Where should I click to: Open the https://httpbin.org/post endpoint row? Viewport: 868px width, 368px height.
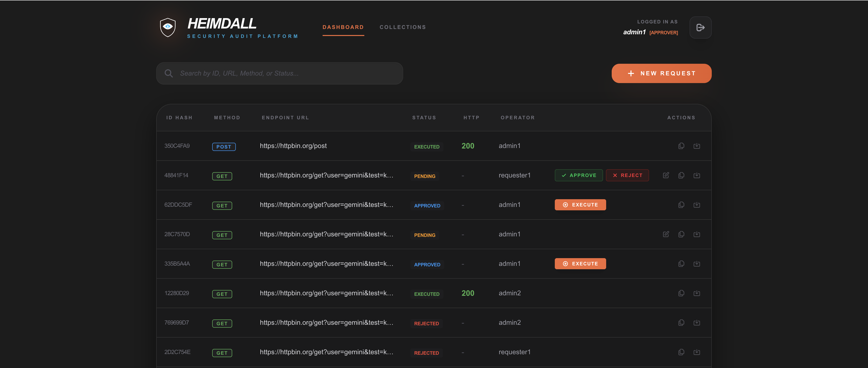(x=293, y=146)
